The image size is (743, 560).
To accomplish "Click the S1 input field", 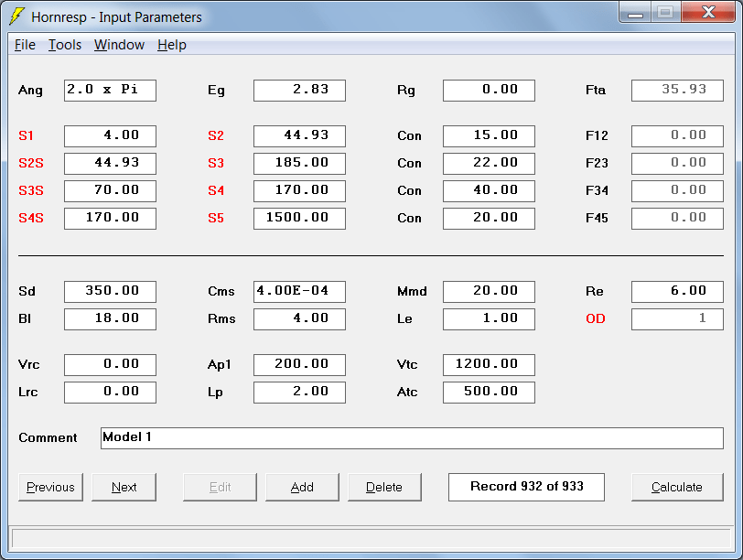I will click(110, 136).
